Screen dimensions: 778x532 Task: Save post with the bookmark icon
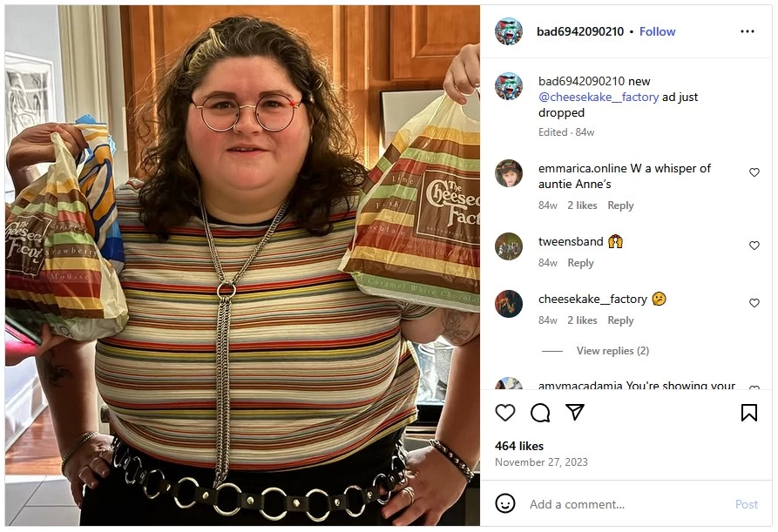[x=748, y=413]
